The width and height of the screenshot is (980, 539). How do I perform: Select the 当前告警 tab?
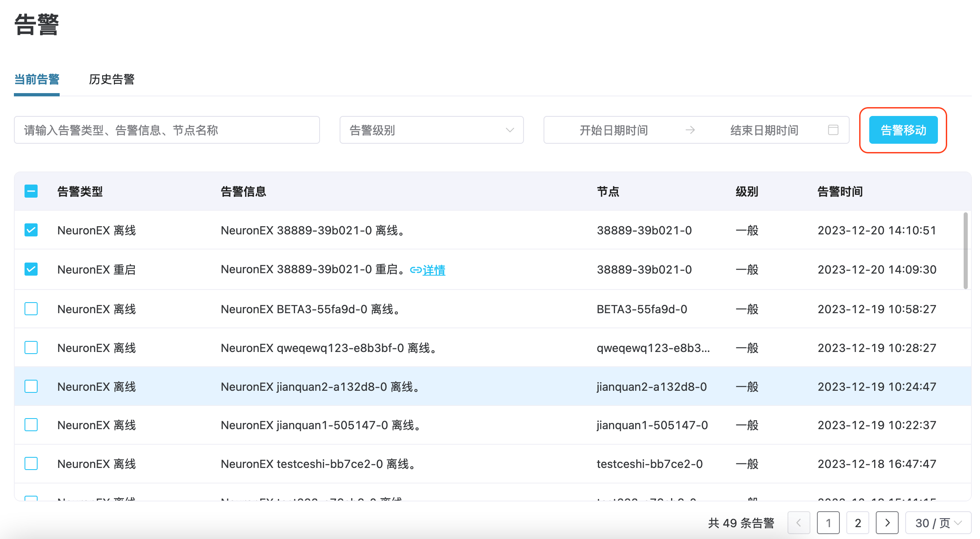click(37, 79)
